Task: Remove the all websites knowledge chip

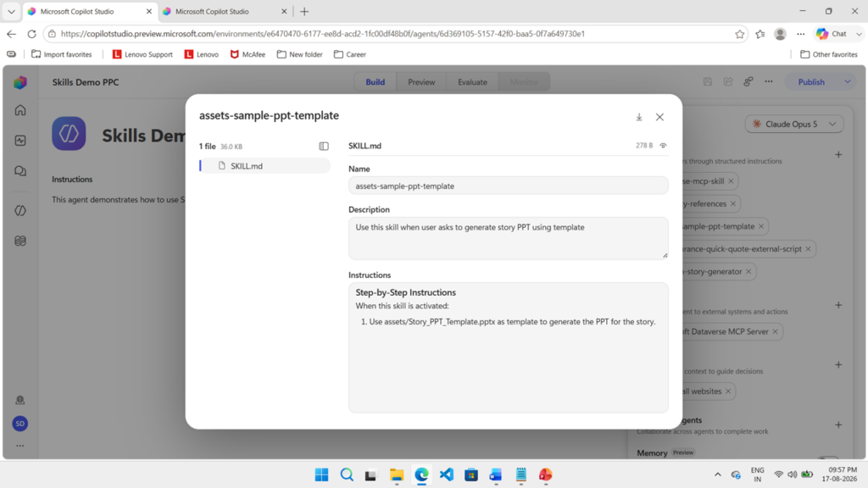Action: point(728,391)
